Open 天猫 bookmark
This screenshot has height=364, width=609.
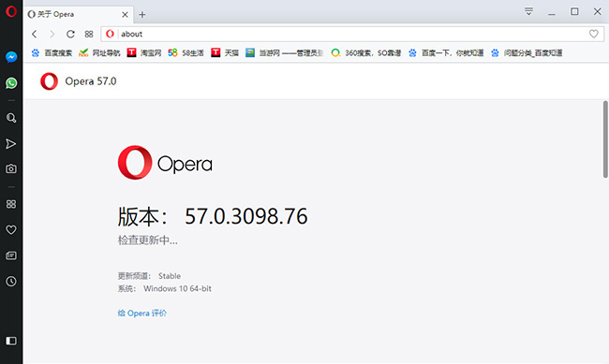click(x=225, y=52)
